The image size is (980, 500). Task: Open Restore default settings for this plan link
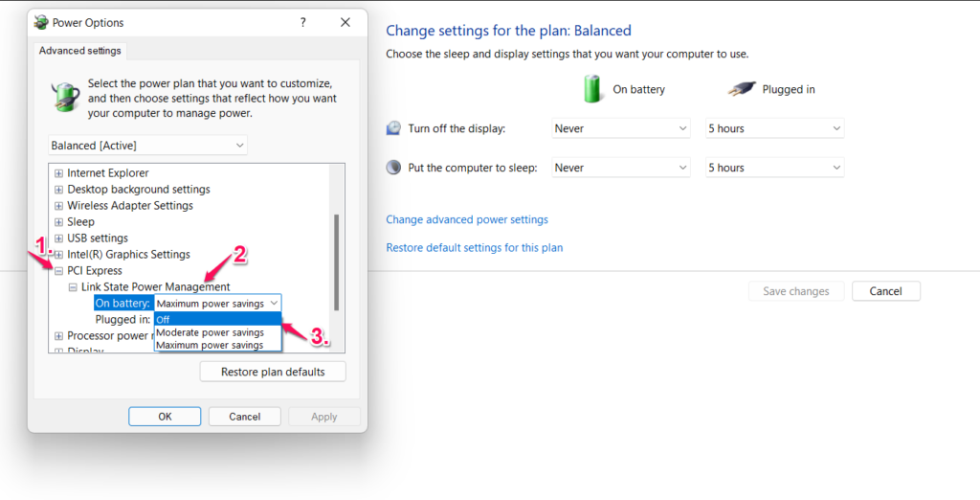(x=474, y=248)
